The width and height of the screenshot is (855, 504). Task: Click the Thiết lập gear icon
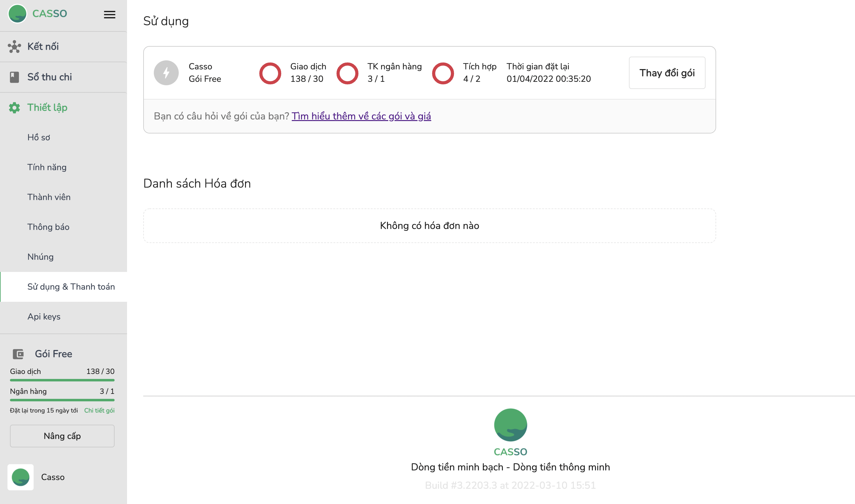pos(14,108)
